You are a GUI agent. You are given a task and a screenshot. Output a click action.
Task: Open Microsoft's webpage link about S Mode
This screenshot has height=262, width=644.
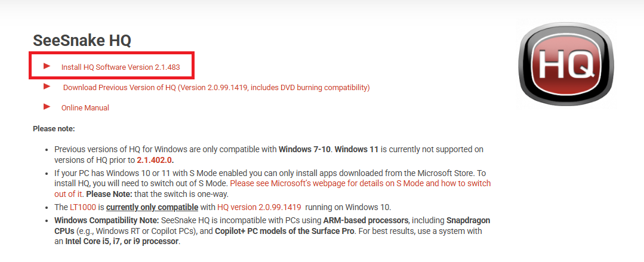point(272,189)
